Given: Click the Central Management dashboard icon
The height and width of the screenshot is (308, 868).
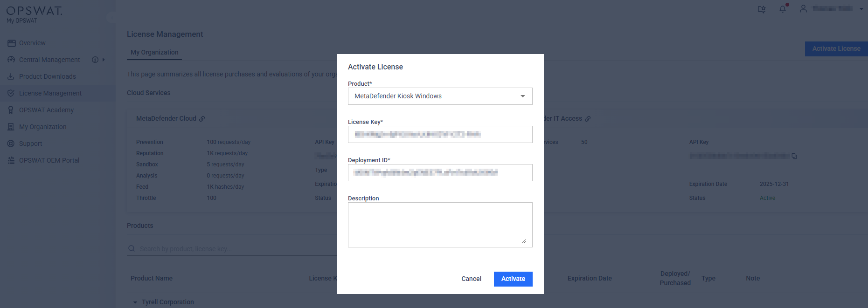Looking at the screenshot, I should tap(11, 60).
